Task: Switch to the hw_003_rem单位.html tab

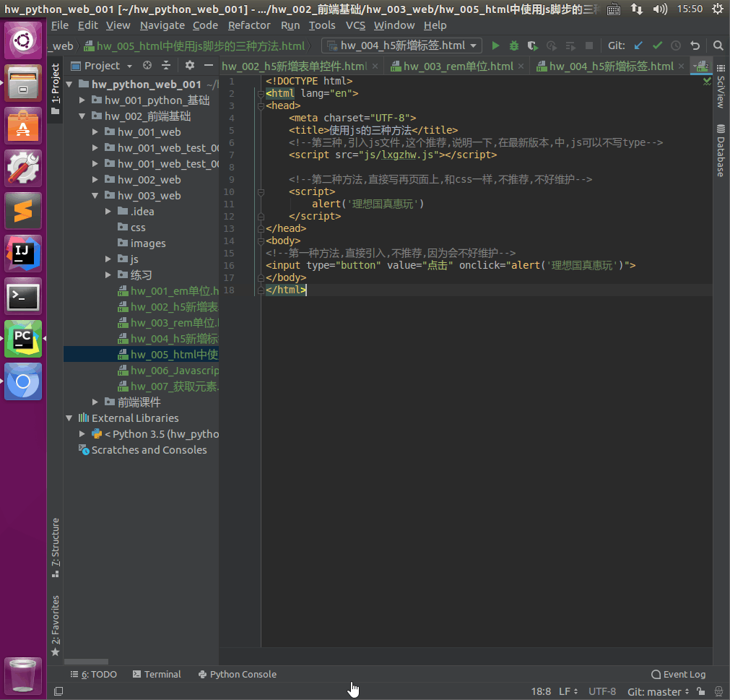Action: (458, 66)
